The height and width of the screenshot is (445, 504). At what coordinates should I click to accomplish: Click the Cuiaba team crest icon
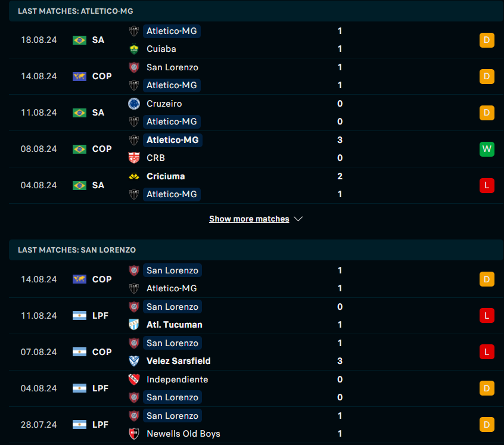pyautogui.click(x=133, y=49)
